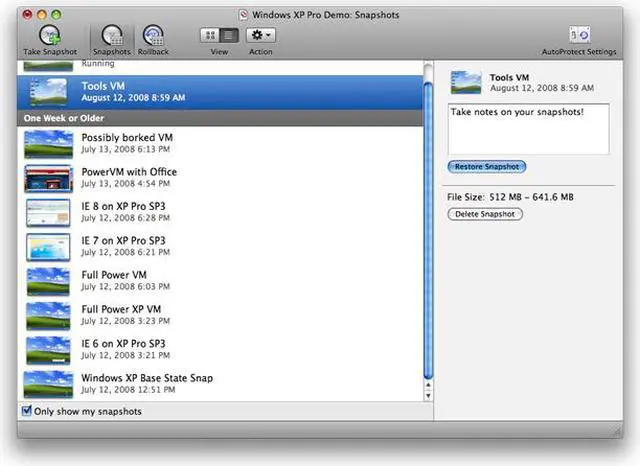Click the IE 8 on XP Pro thumbnail
This screenshot has height=466, width=640.
point(48,213)
